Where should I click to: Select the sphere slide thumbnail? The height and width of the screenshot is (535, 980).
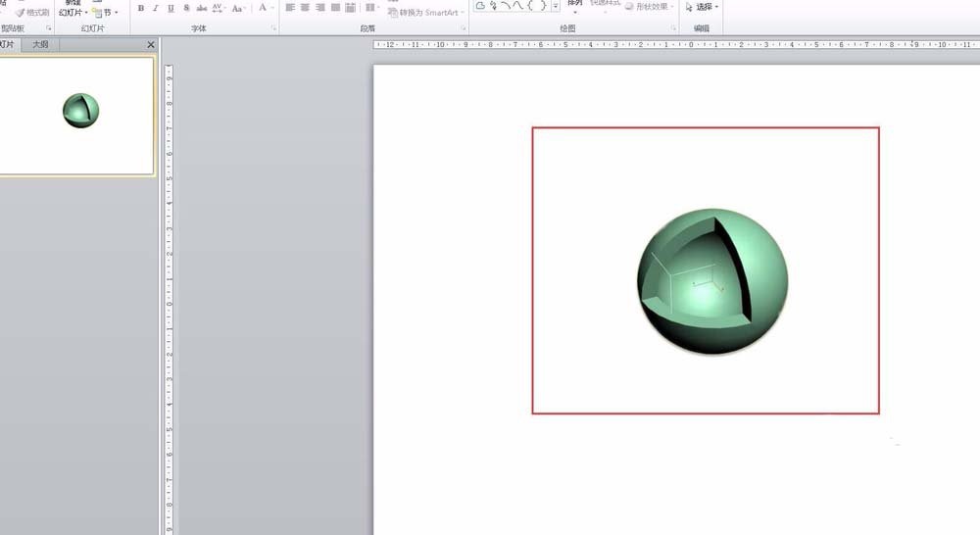(76, 115)
